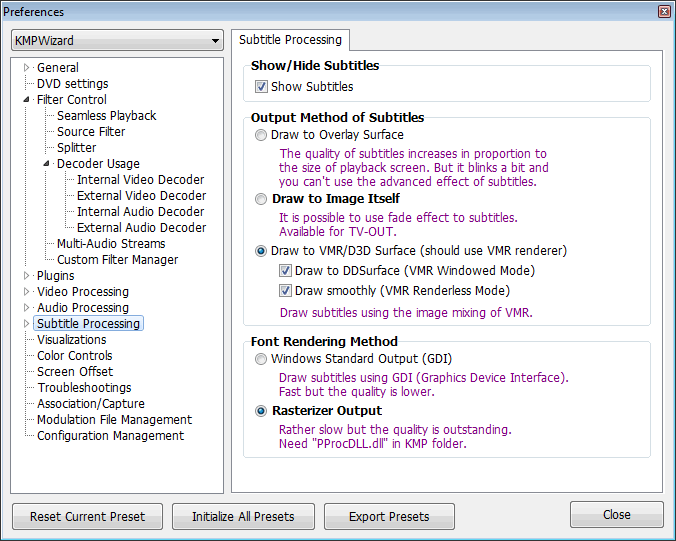Switch to the Subtitle Processing tab
This screenshot has height=541, width=676.
290,40
